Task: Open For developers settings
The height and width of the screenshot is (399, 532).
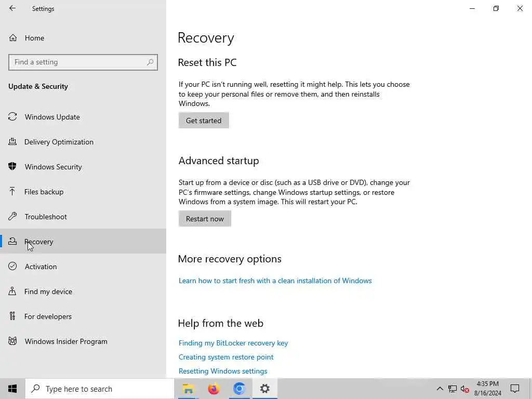Action: pos(83,316)
